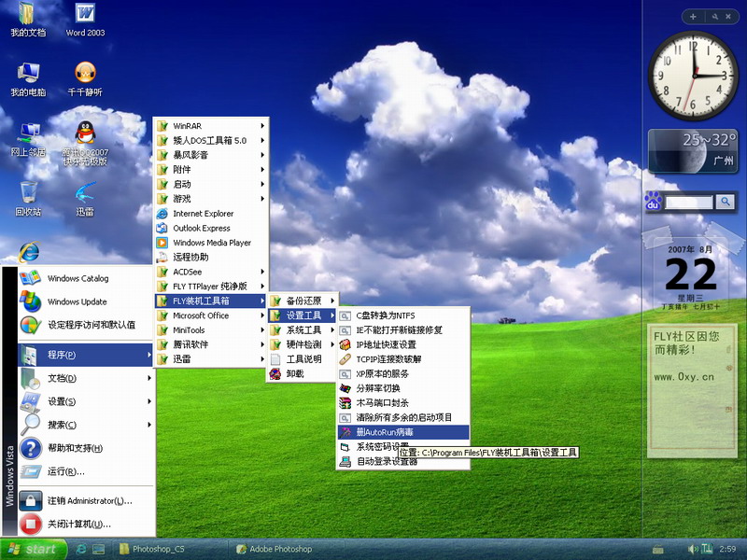Open 帮助和支持(H) from the Start menu
Image resolution: width=747 pixels, height=560 pixels.
click(86, 448)
